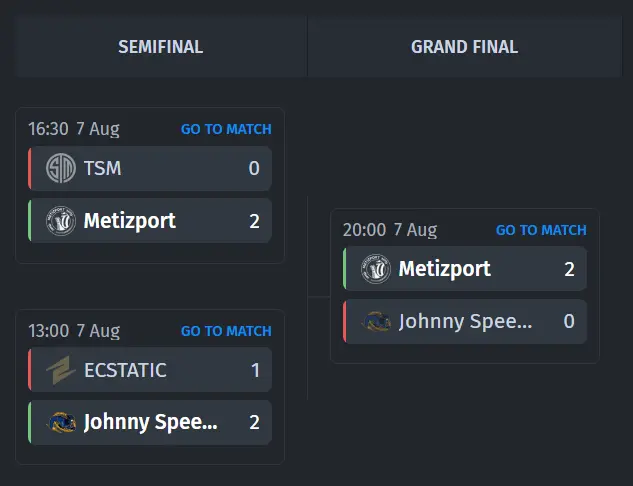633x486 pixels.
Task: Click the 16:30 7 Aug match time
Action: click(73, 129)
